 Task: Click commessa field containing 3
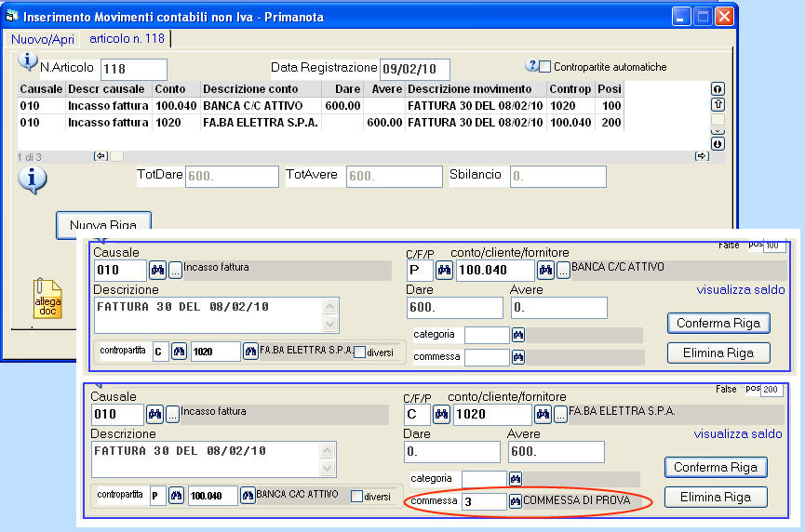[484, 501]
